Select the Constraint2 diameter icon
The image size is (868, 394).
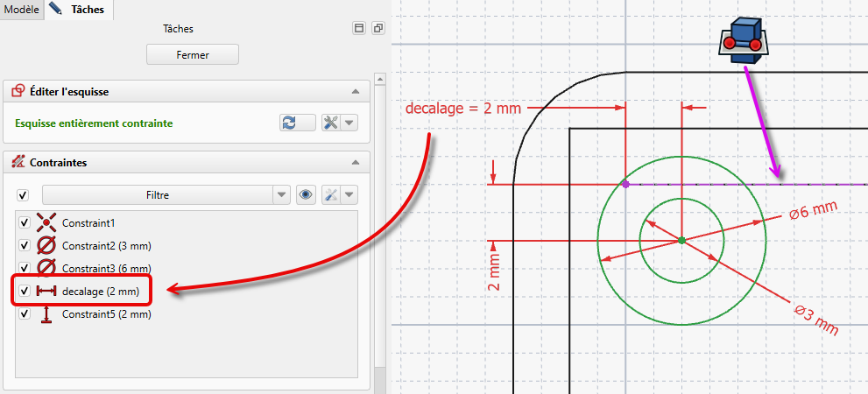point(46,246)
